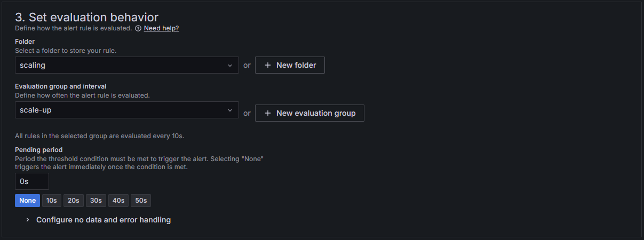This screenshot has width=644, height=240.
Task: Click the chevron arrow in the scale-up field
Action: click(x=230, y=110)
